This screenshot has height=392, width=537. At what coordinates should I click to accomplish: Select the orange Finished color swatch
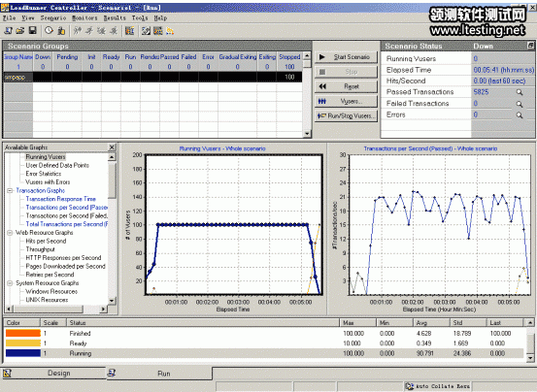(x=23, y=333)
